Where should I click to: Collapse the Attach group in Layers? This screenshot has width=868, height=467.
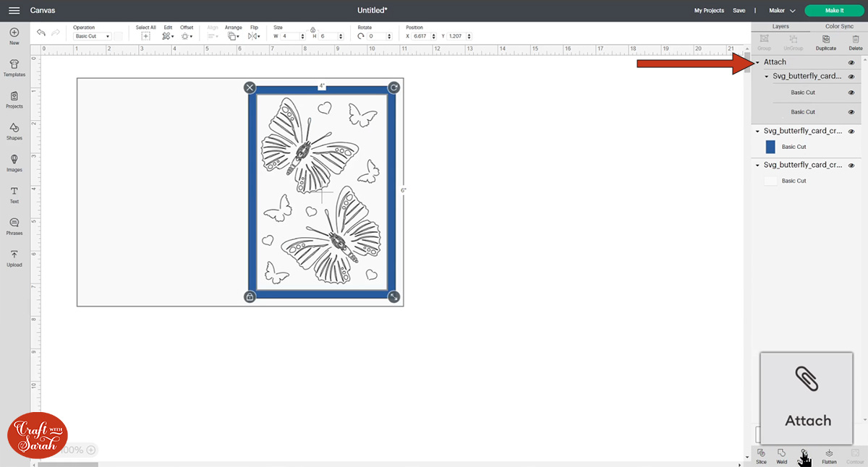759,62
